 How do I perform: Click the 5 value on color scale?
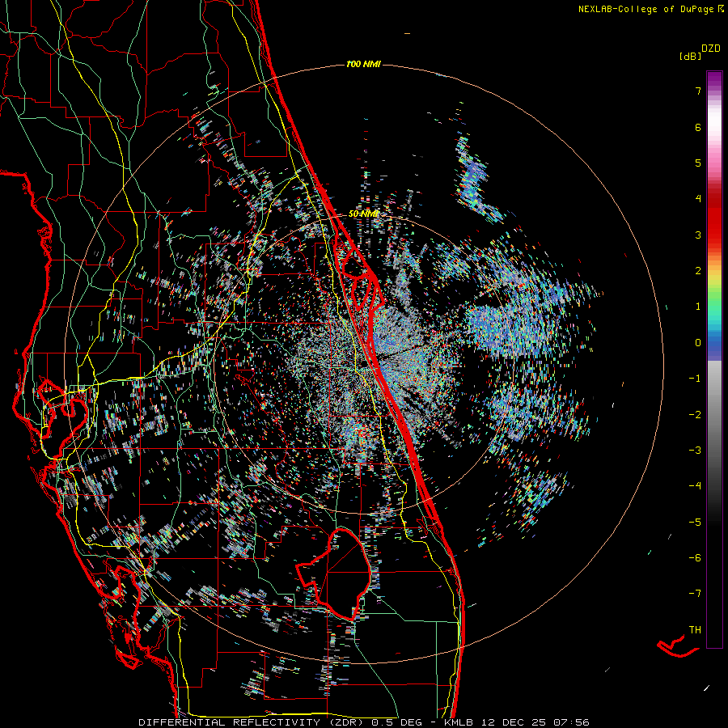698,163
